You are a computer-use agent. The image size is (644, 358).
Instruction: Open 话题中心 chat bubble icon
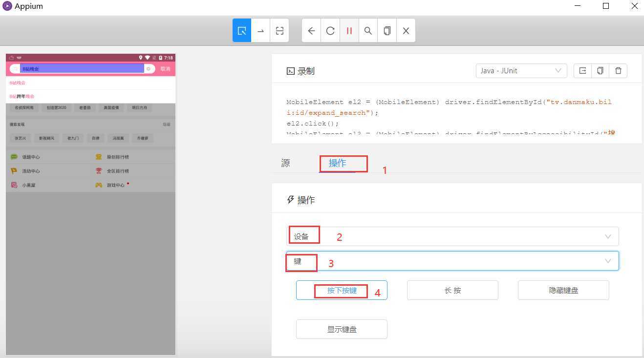coord(14,157)
